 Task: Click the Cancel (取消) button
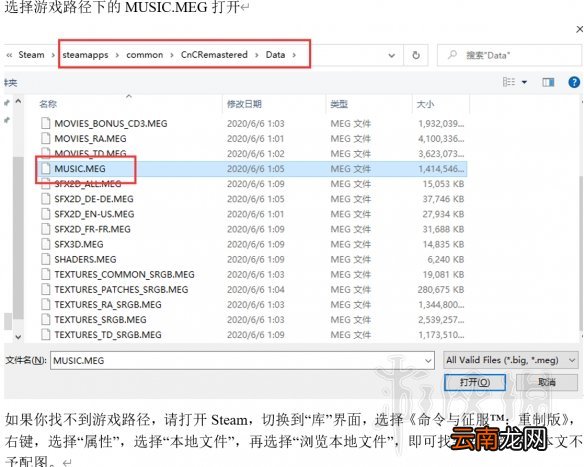(547, 382)
